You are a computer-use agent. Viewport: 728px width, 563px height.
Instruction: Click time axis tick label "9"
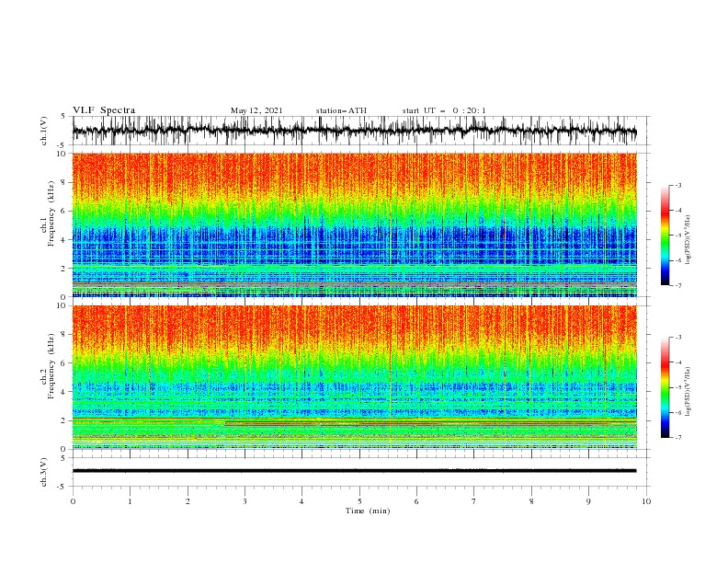588,501
